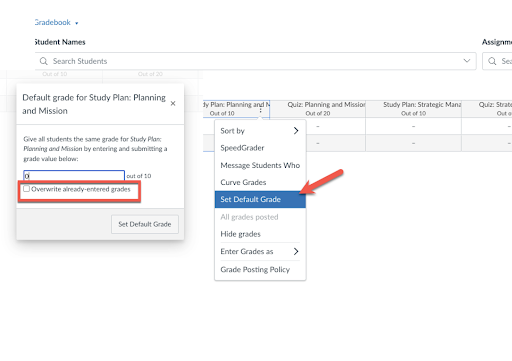Image resolution: width=512 pixels, height=361 pixels.
Task: Click the grade value input field
Action: [x=74, y=176]
